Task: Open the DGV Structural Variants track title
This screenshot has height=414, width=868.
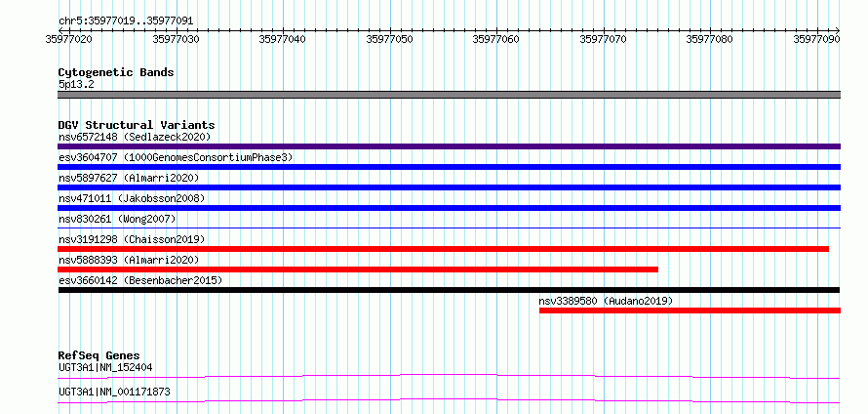Action: tap(137, 125)
